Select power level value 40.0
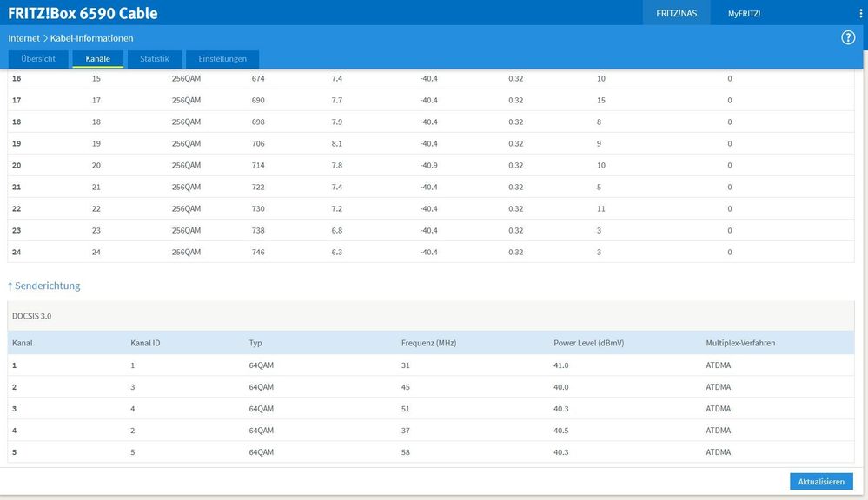Screen dimensions: 868x500 click(560, 387)
